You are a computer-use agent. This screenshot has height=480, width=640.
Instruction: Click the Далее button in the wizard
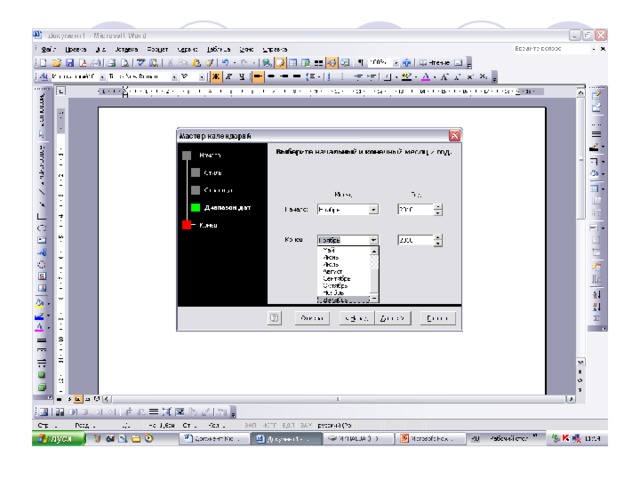point(391,318)
